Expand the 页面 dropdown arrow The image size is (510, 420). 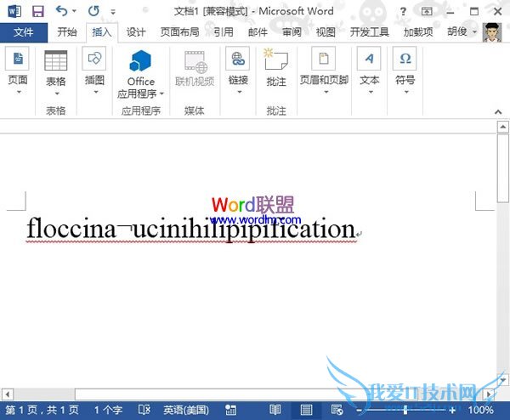(x=19, y=92)
